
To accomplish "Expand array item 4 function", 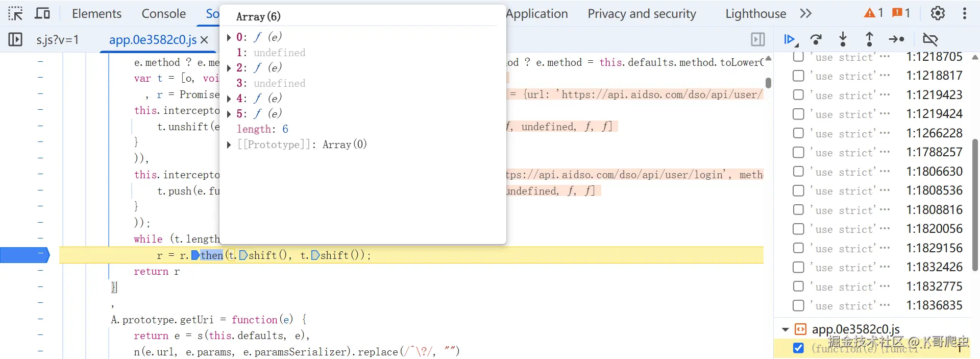I will click(x=229, y=99).
